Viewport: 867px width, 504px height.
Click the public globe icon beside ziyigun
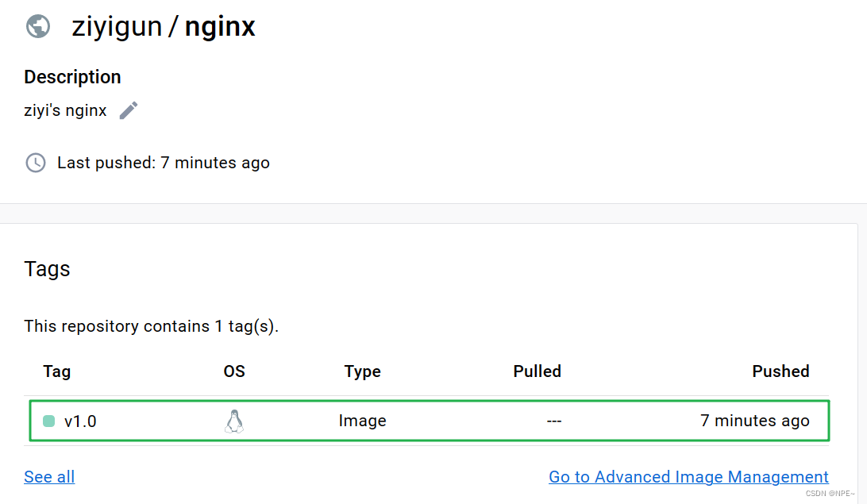pos(38,26)
